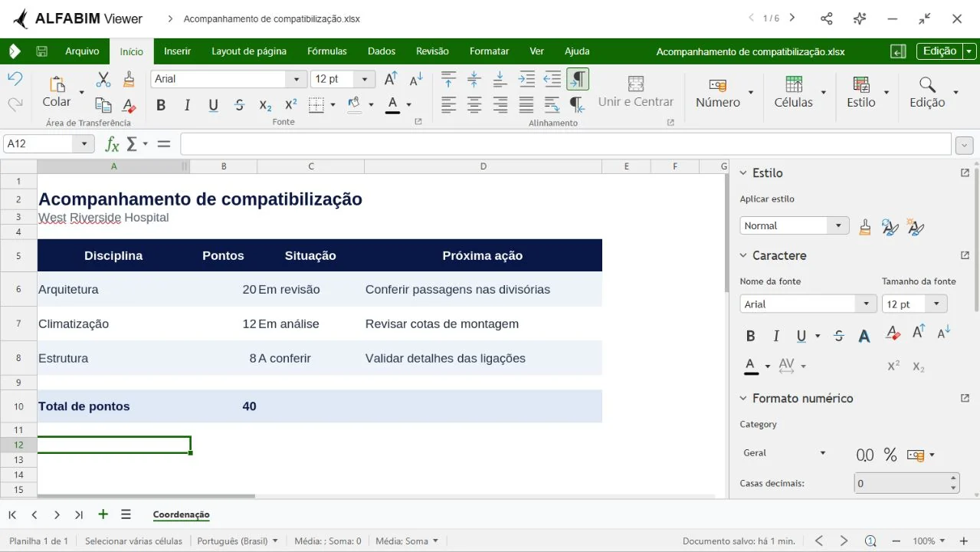Open the Células ribbon button
This screenshot has width=980, height=552.
point(793,92)
